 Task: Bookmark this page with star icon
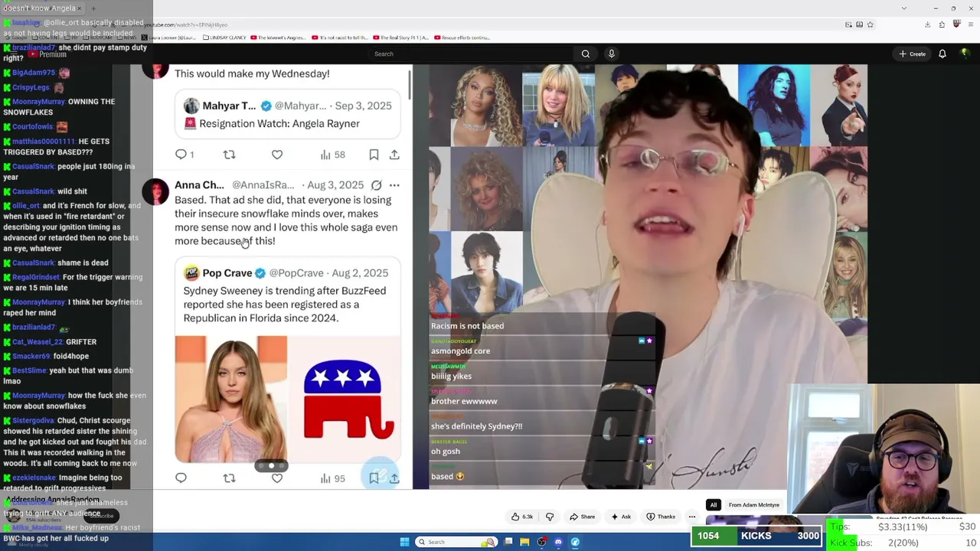tap(870, 24)
